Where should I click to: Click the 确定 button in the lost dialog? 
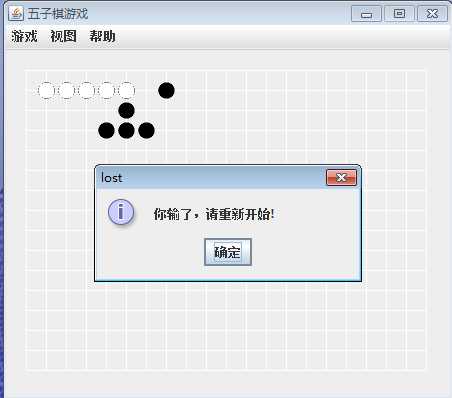(x=228, y=252)
